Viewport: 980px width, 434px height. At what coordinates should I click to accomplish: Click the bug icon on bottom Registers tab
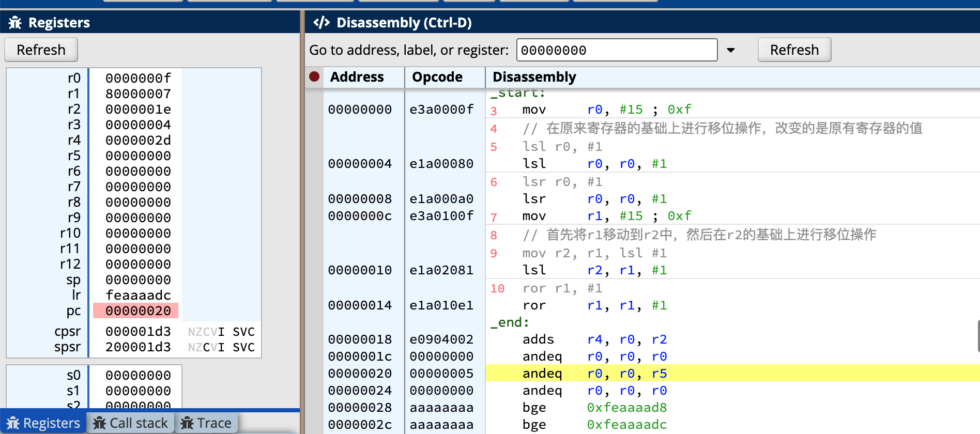13,423
